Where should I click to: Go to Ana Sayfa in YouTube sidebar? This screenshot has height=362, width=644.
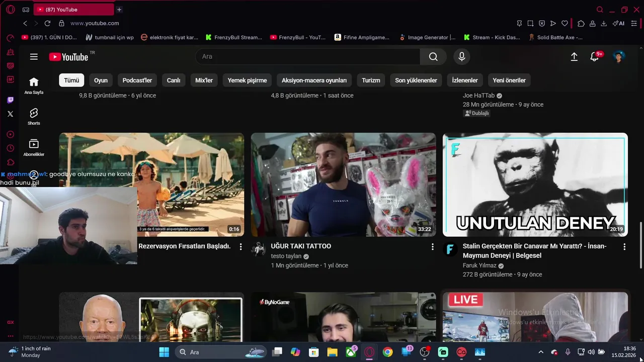pyautogui.click(x=34, y=85)
